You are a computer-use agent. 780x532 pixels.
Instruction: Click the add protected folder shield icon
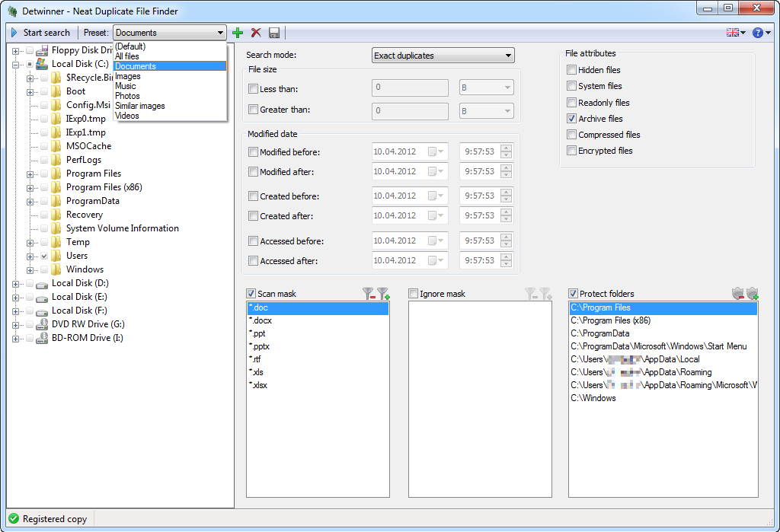pyautogui.click(x=752, y=294)
